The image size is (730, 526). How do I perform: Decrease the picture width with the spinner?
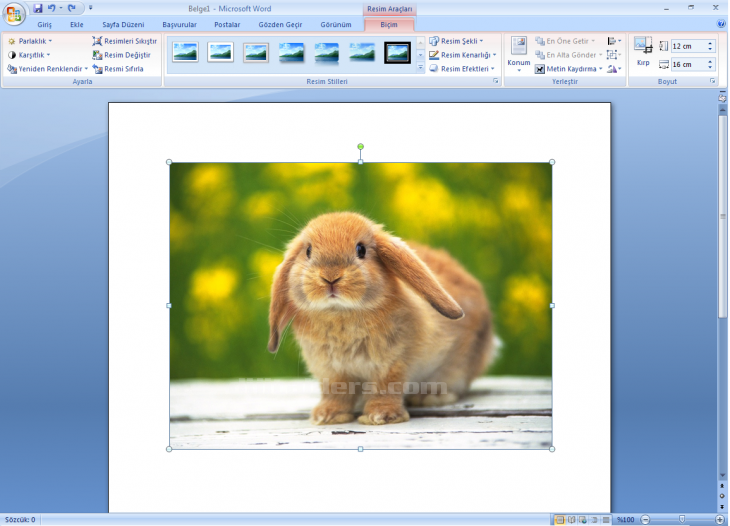tap(710, 67)
